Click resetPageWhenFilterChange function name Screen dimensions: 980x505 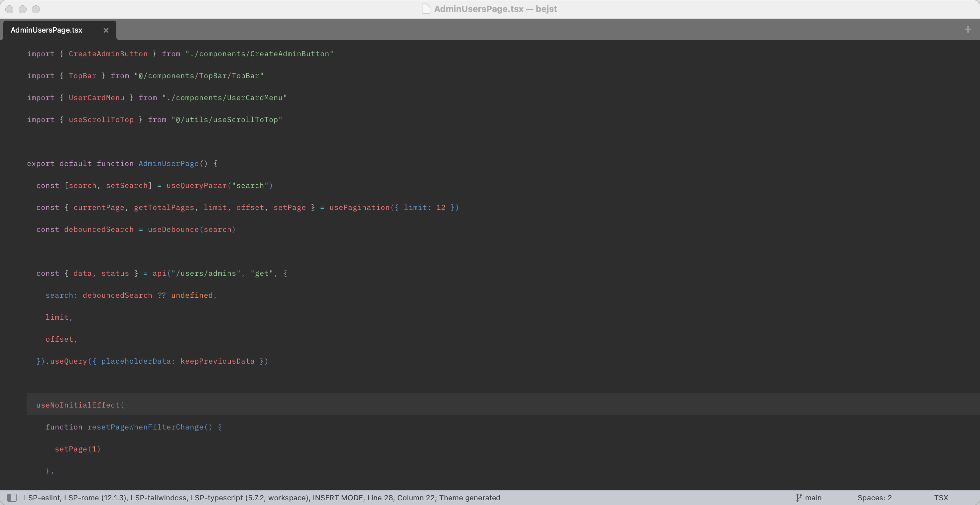(x=145, y=427)
